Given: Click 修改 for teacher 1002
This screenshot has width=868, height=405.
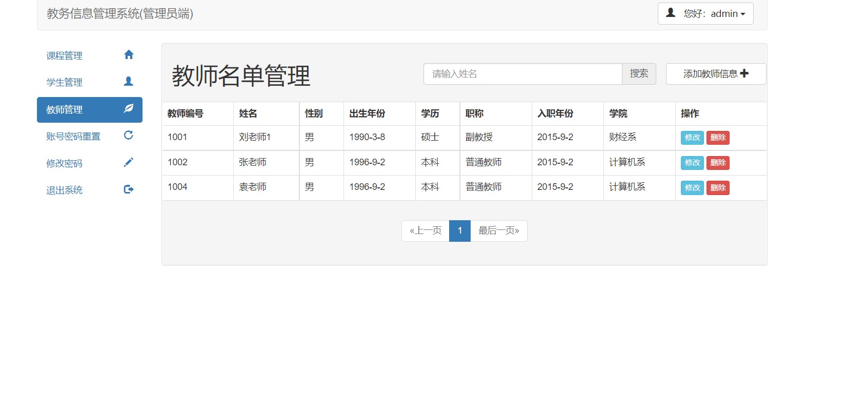Looking at the screenshot, I should [692, 163].
